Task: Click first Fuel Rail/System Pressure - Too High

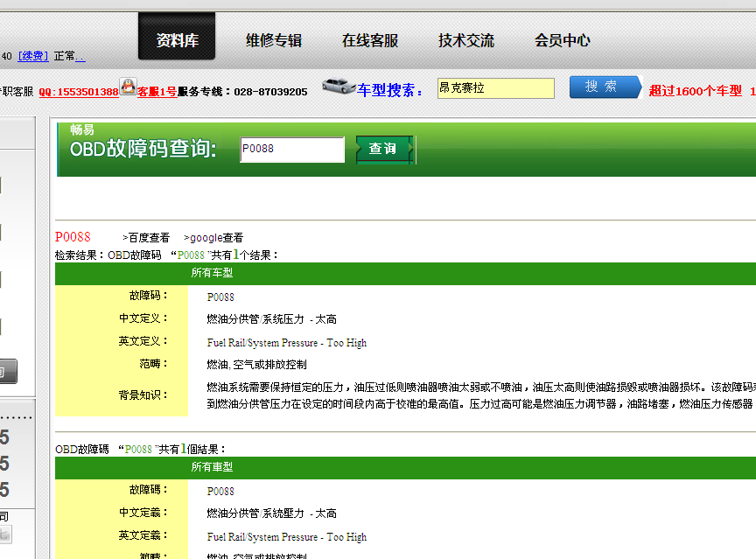Action: (287, 343)
